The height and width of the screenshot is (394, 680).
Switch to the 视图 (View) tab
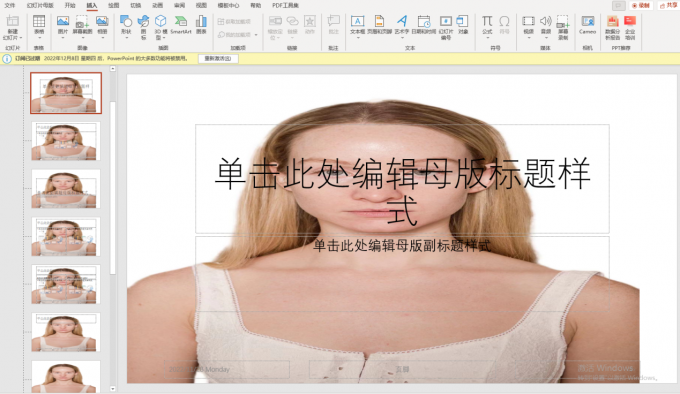(x=201, y=6)
